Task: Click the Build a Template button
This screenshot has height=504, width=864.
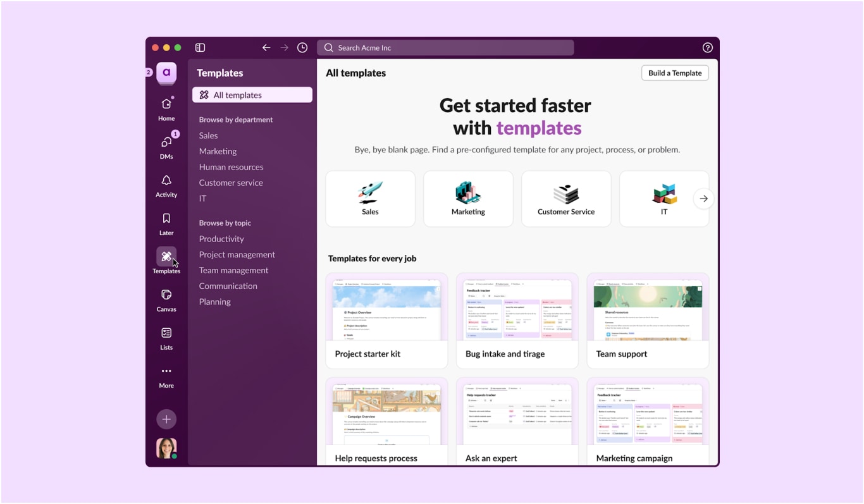Action: click(674, 73)
